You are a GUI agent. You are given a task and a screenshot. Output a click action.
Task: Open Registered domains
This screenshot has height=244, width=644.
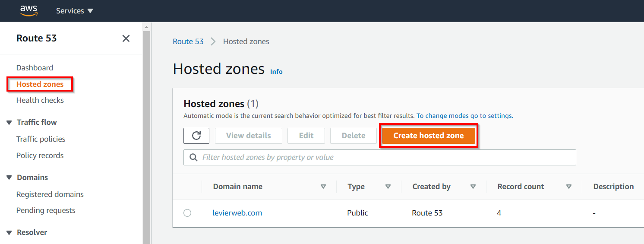(x=50, y=194)
